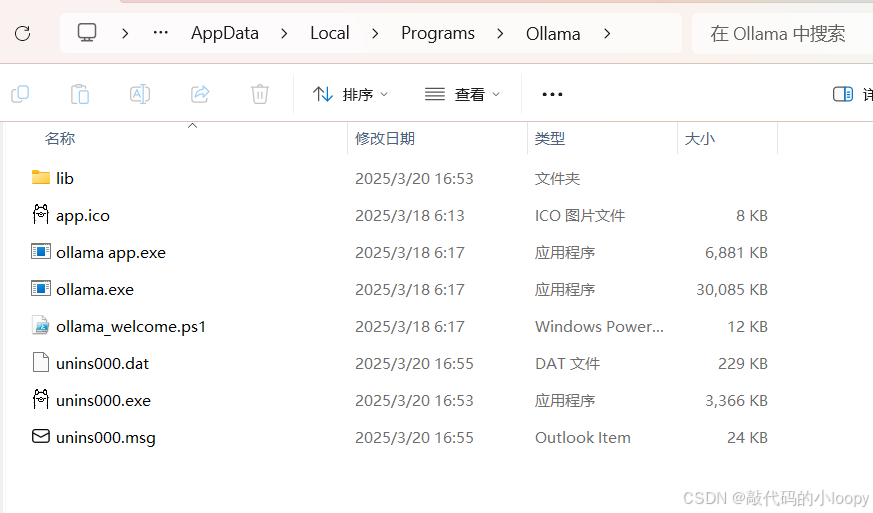Click the Share toolbar icon

click(200, 94)
